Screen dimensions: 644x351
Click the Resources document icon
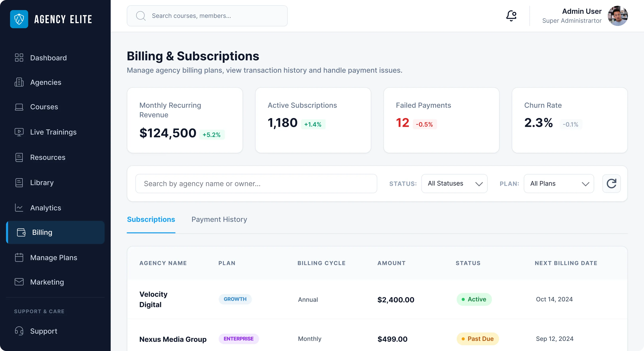coord(19,157)
